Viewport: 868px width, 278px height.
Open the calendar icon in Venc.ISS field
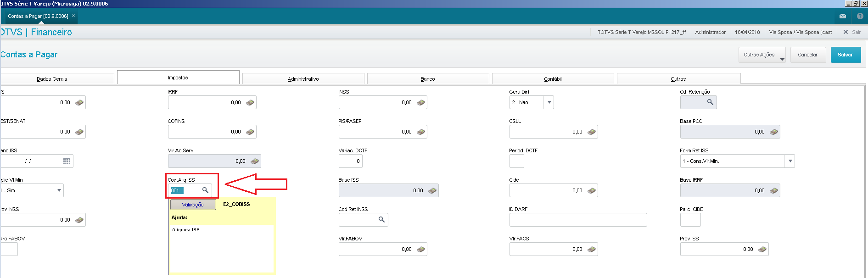tap(67, 161)
